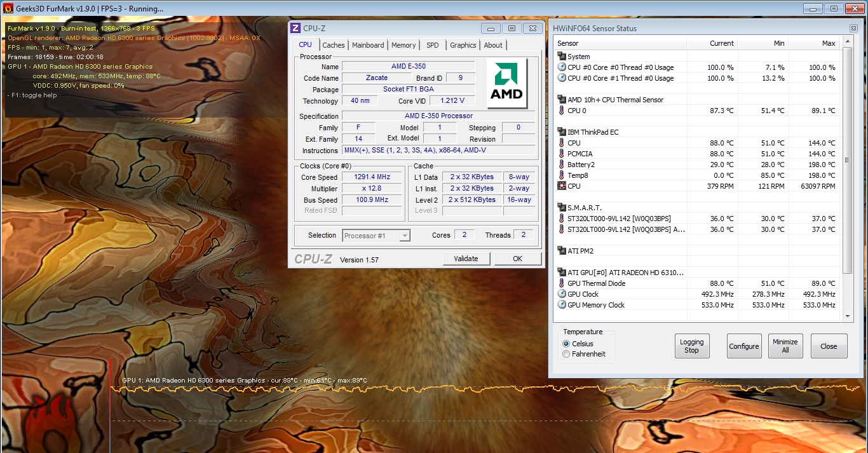Screen dimensions: 868x453
Task: Click AMD 10h+ CPU Thermal Sensor chip icon
Action: pyautogui.click(x=562, y=100)
